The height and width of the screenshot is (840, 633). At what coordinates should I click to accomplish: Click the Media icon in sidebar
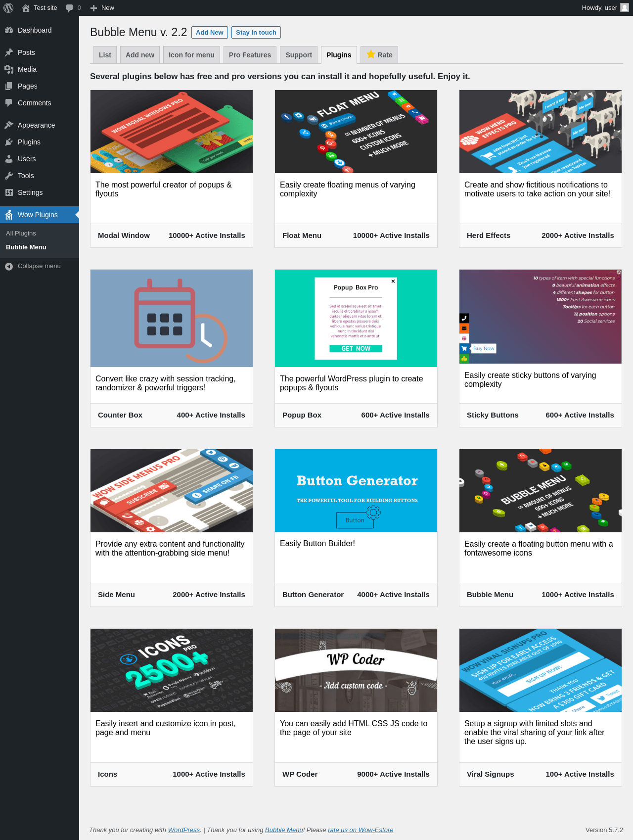tap(9, 69)
